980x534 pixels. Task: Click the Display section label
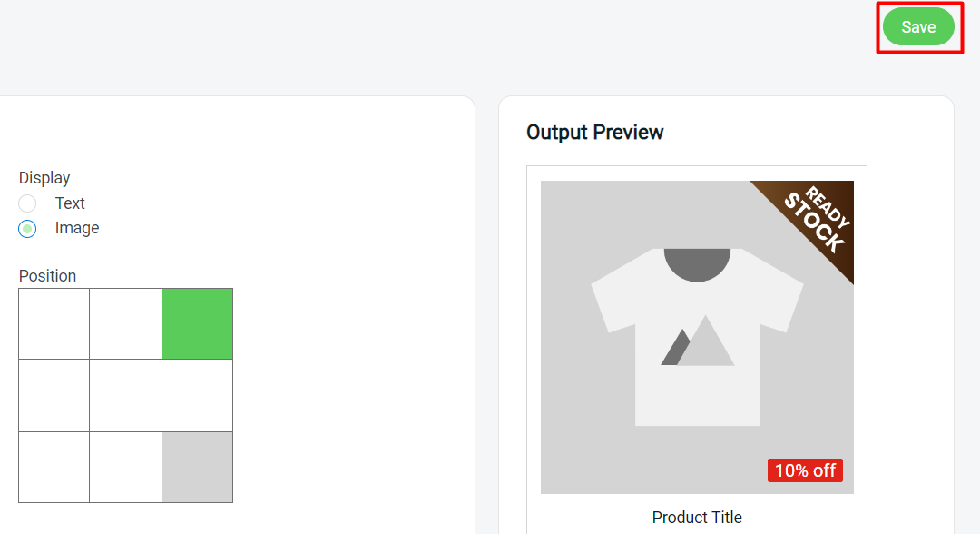44,177
